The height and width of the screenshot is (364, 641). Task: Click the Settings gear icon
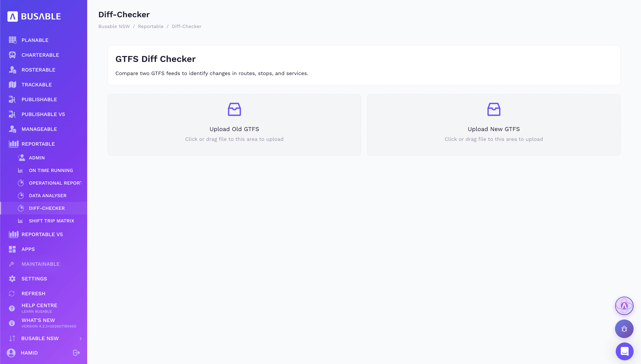(12, 279)
